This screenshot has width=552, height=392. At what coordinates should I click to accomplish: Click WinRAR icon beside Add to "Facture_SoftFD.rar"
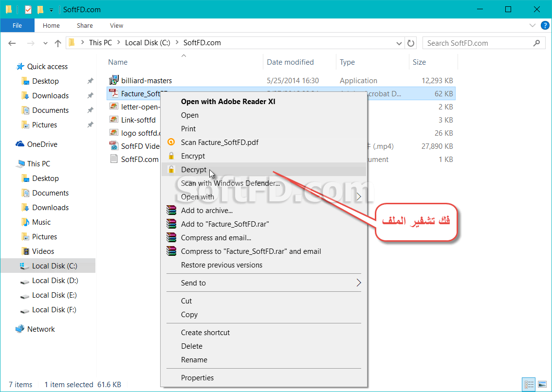pyautogui.click(x=171, y=224)
